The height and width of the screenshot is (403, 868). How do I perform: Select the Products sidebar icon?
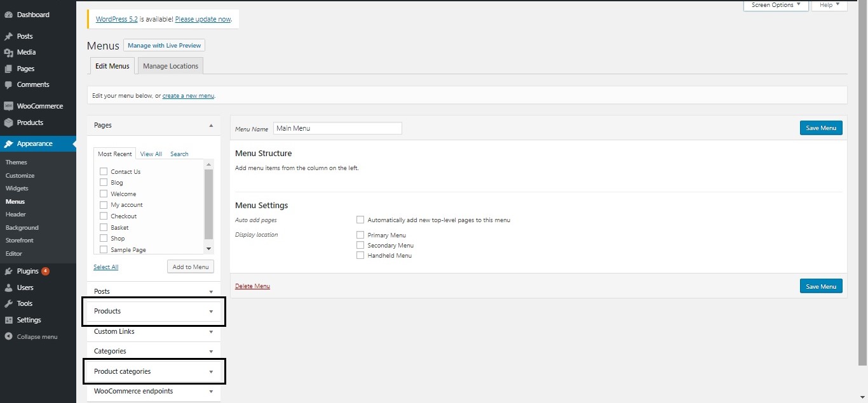click(8, 122)
